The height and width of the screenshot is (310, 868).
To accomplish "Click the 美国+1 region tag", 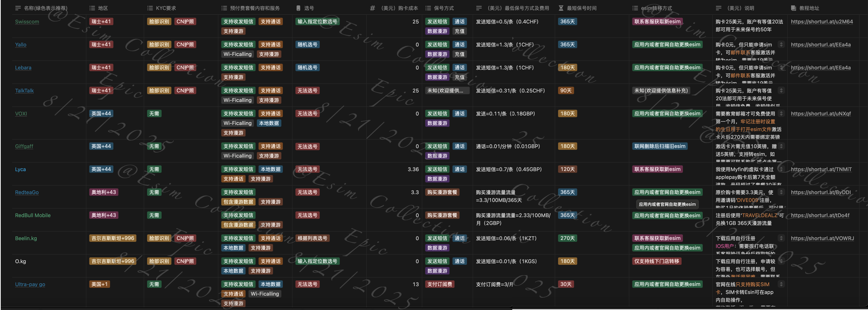I will [99, 284].
